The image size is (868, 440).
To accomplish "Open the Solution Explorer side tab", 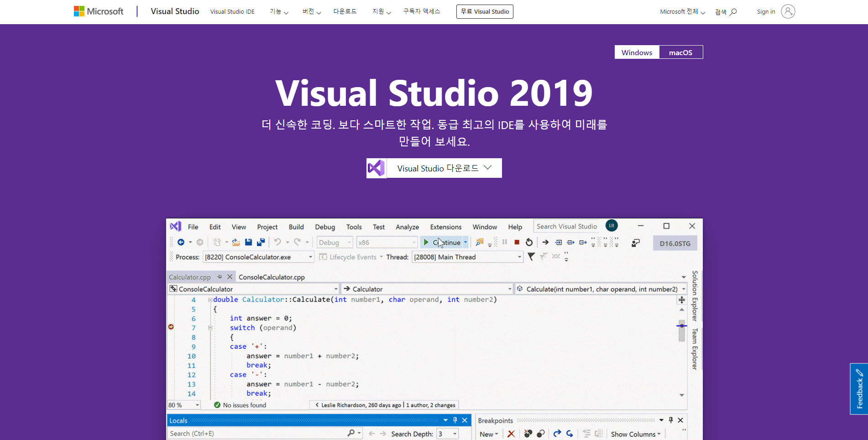I will 695,295.
